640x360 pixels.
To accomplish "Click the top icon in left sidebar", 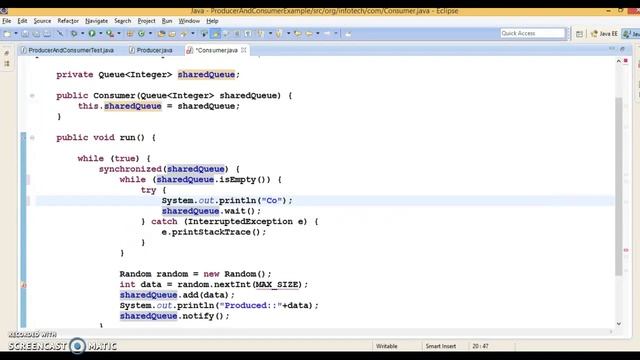I will 7,53.
